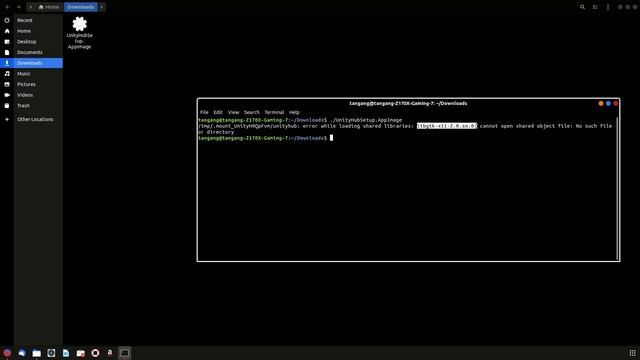
Task: Select the terminal icon in the taskbar
Action: pos(124,353)
